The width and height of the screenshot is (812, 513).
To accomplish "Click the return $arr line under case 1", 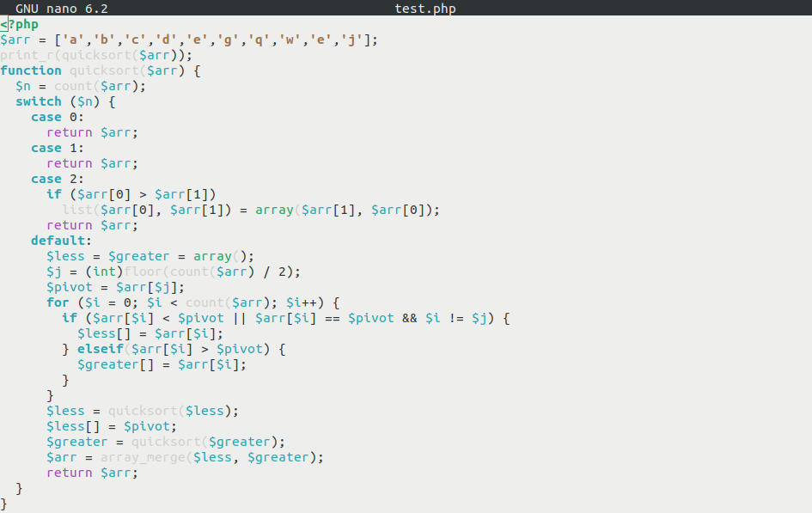I will click(92, 164).
